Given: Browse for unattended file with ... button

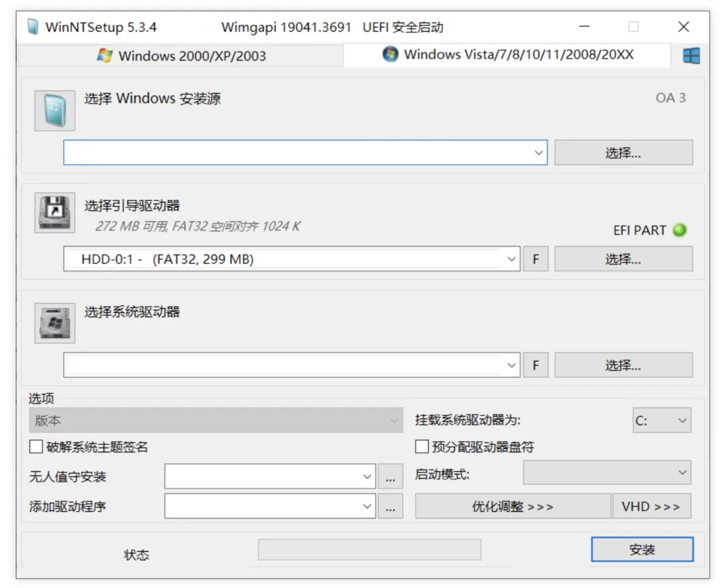Looking at the screenshot, I should [390, 477].
